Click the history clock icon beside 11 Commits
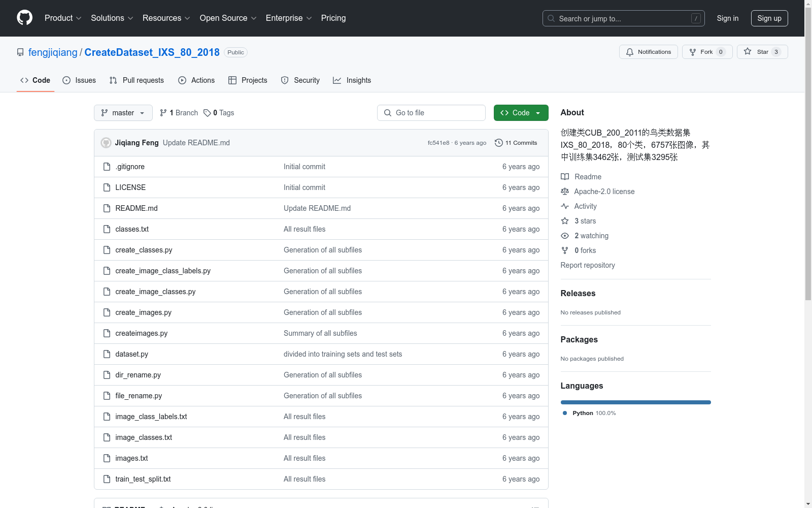This screenshot has width=812, height=508. (x=499, y=143)
